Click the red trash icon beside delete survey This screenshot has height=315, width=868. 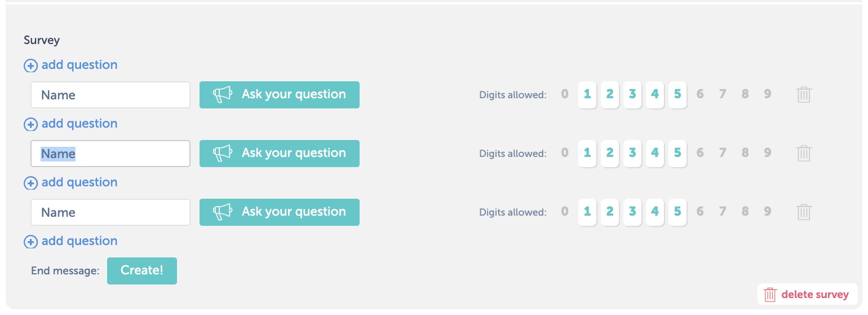770,295
